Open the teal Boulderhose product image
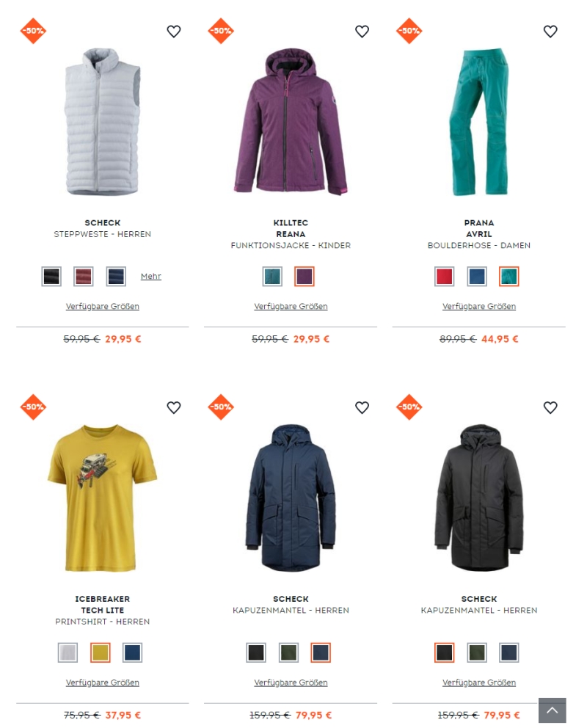The width and height of the screenshot is (587, 728). (479, 122)
